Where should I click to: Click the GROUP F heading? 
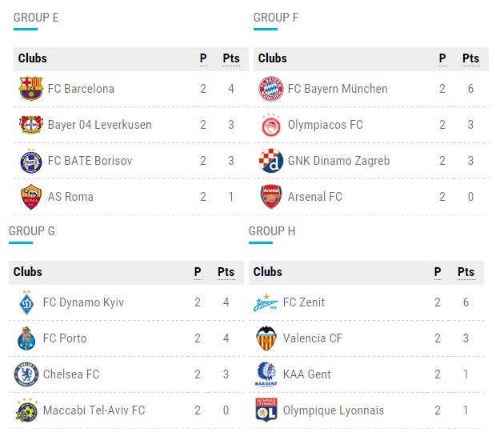276,18
